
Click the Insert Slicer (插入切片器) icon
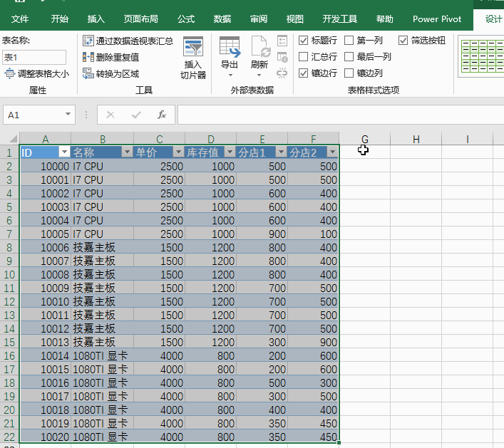click(x=193, y=47)
